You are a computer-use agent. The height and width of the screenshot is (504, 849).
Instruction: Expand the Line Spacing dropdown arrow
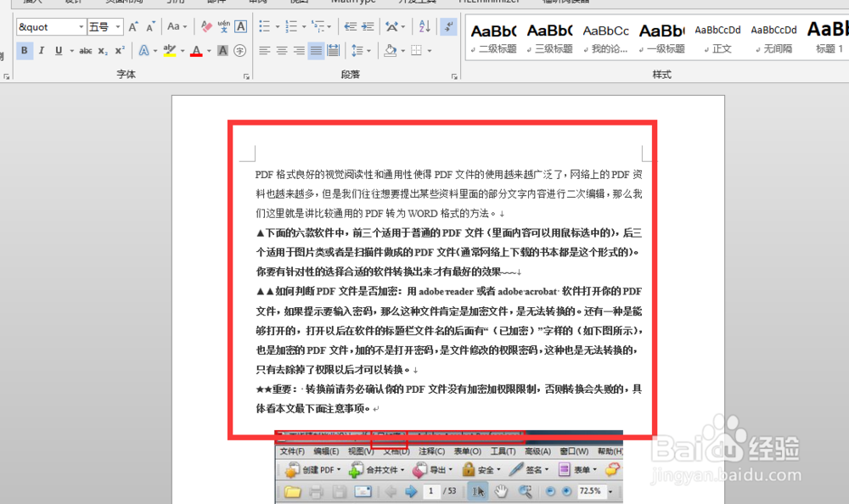coord(368,51)
